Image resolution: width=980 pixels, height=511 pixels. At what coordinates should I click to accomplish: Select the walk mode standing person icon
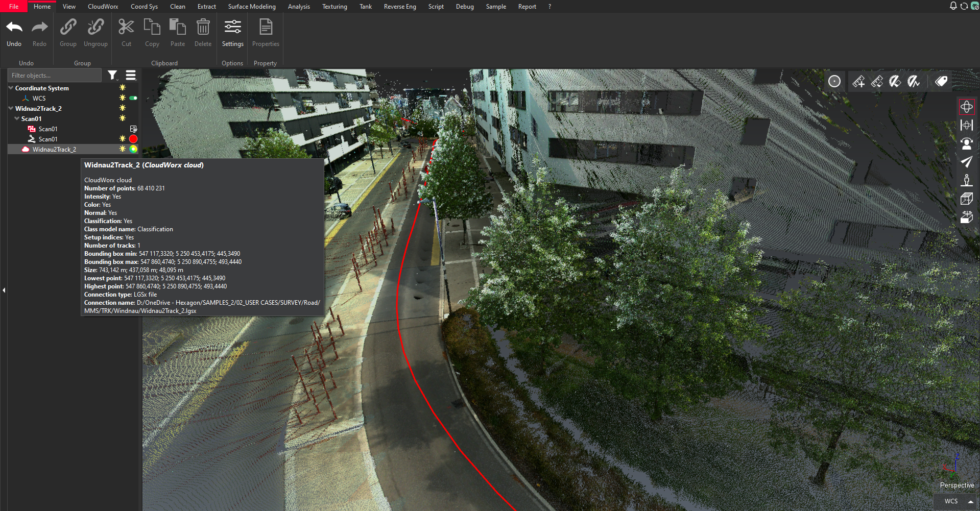coord(966,180)
